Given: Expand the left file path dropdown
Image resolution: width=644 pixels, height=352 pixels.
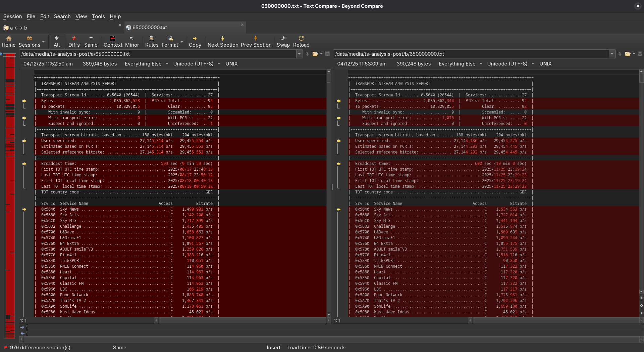Looking at the screenshot, I should point(299,54).
